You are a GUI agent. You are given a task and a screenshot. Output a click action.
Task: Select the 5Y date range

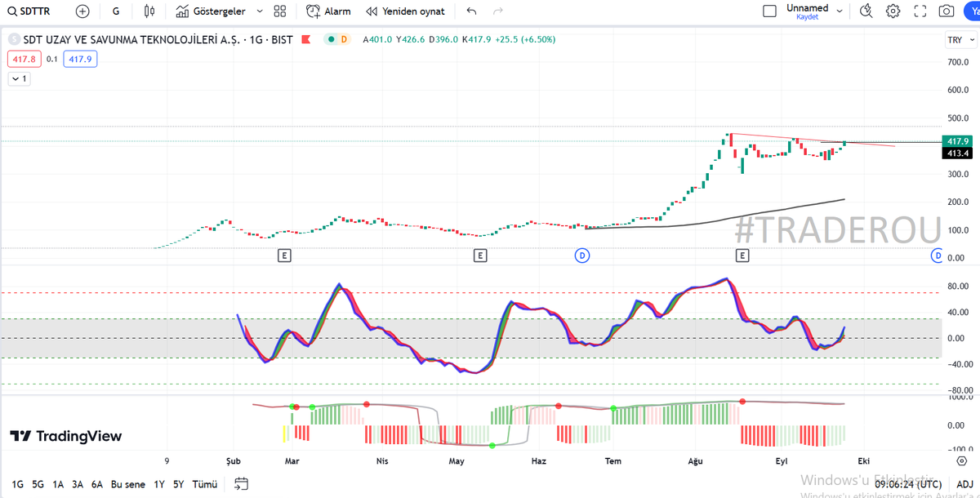click(x=178, y=484)
